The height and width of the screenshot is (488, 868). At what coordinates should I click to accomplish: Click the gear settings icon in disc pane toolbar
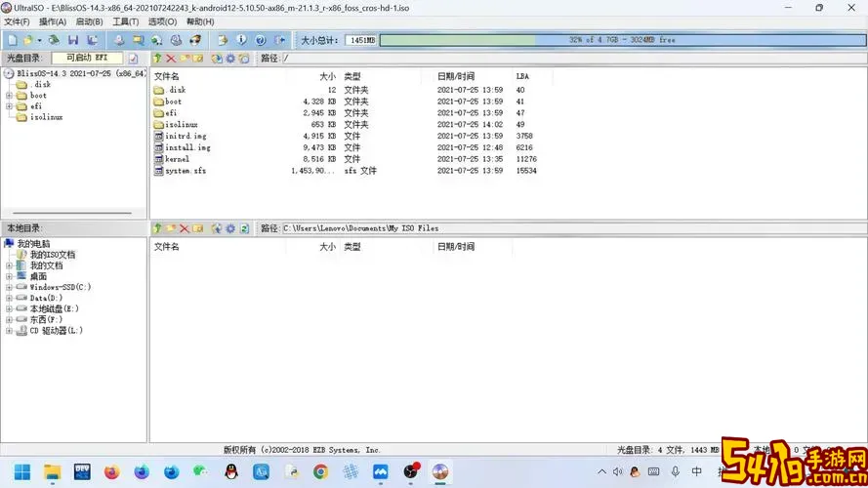click(x=230, y=59)
